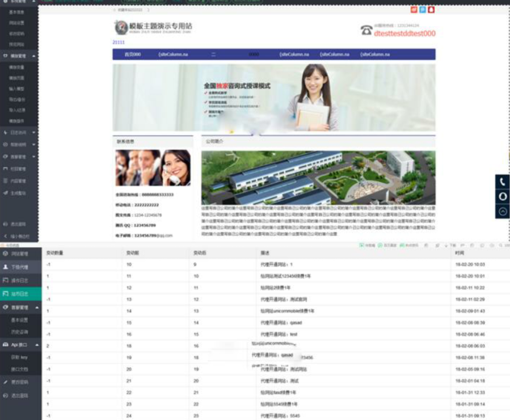This screenshot has width=510, height=420.
Task: Click the globe icon beside 网站管理
Action: (5, 254)
